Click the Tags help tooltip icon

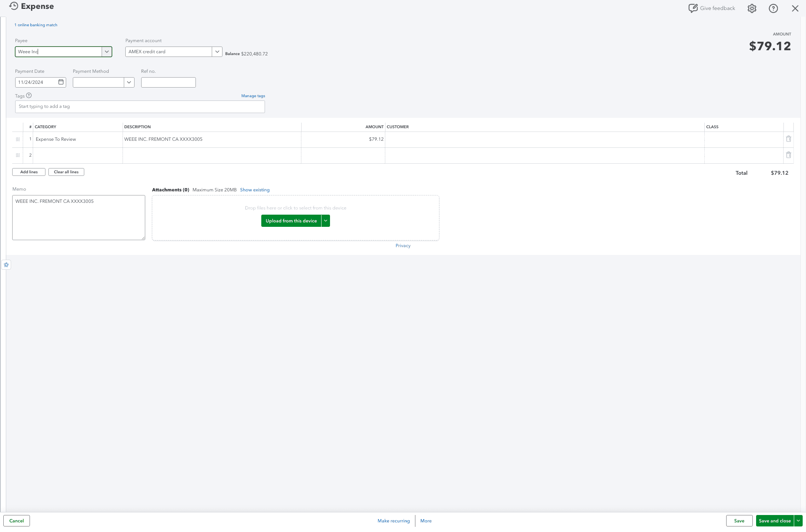28,95
